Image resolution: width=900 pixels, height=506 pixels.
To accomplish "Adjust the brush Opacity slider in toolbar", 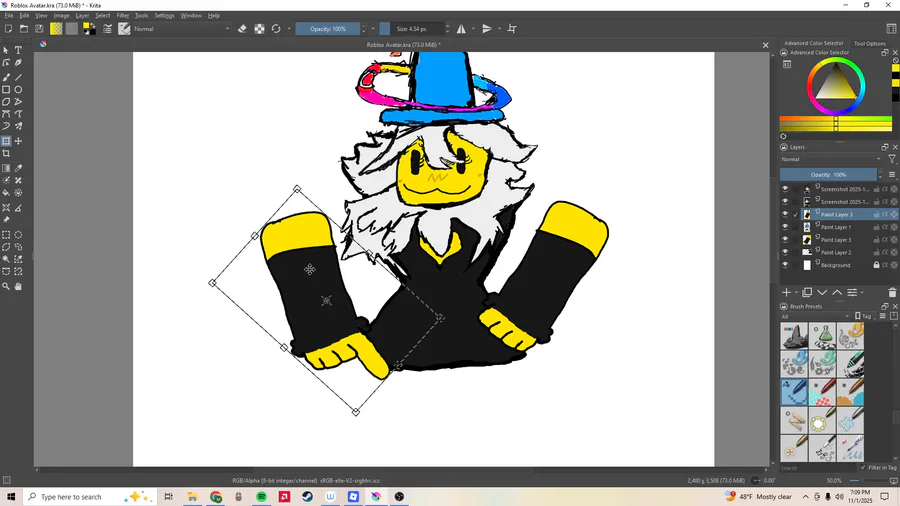I will (328, 29).
